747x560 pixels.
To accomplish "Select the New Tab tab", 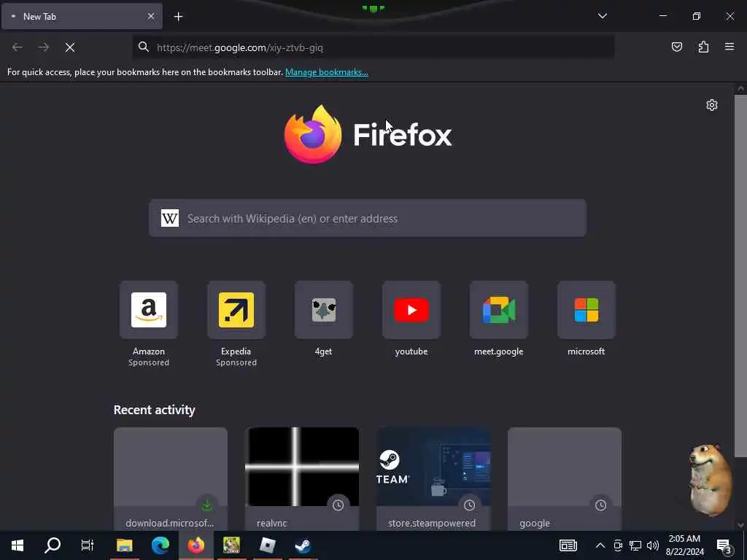I will tap(82, 16).
